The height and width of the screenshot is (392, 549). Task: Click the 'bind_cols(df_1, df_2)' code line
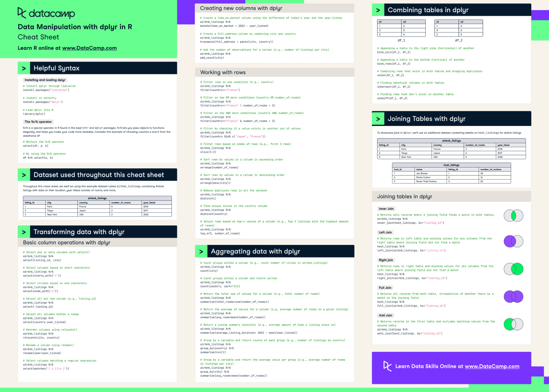[394, 52]
